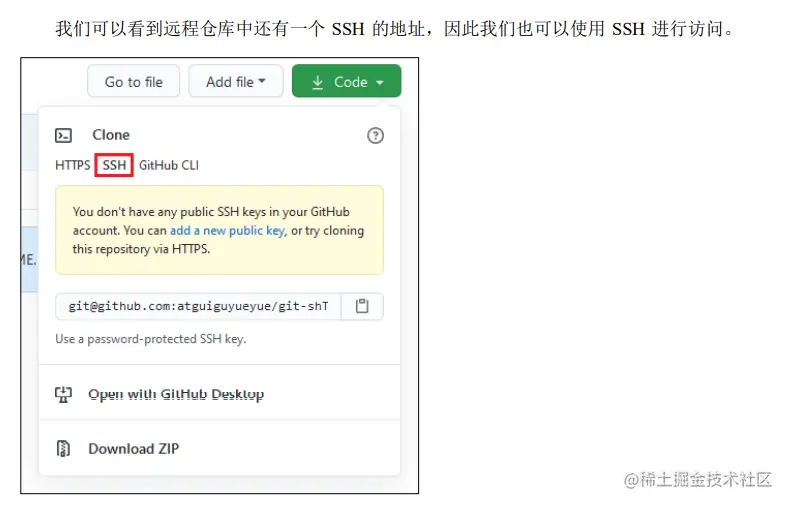Screen dimensions: 788x505
Task: Click the Go to file button
Action: click(x=133, y=81)
